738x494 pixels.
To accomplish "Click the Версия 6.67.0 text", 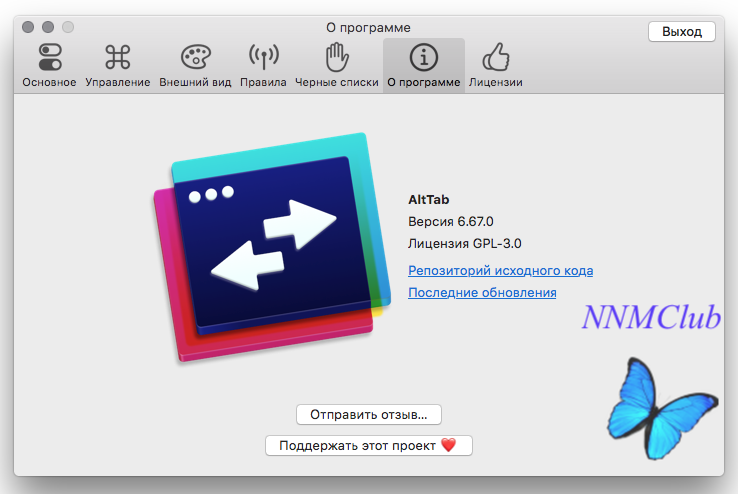I will tap(450, 222).
